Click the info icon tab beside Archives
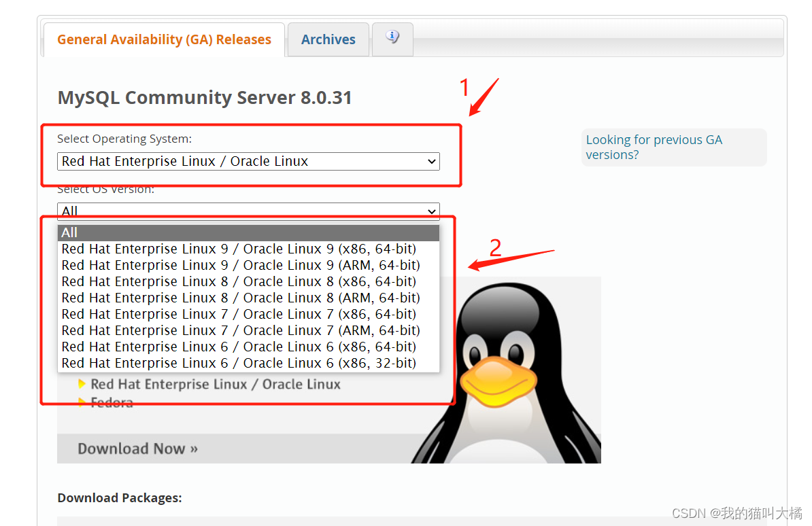This screenshot has height=526, width=812. pos(392,39)
